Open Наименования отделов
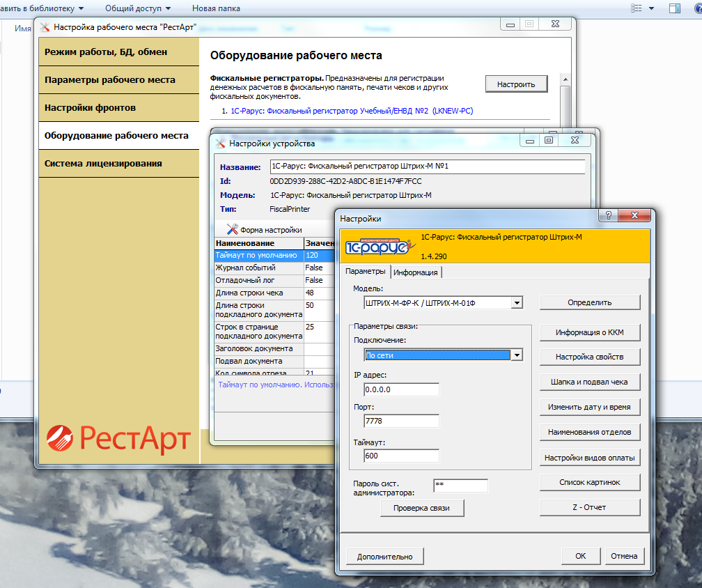Image resolution: width=702 pixels, height=588 pixels. tap(590, 432)
